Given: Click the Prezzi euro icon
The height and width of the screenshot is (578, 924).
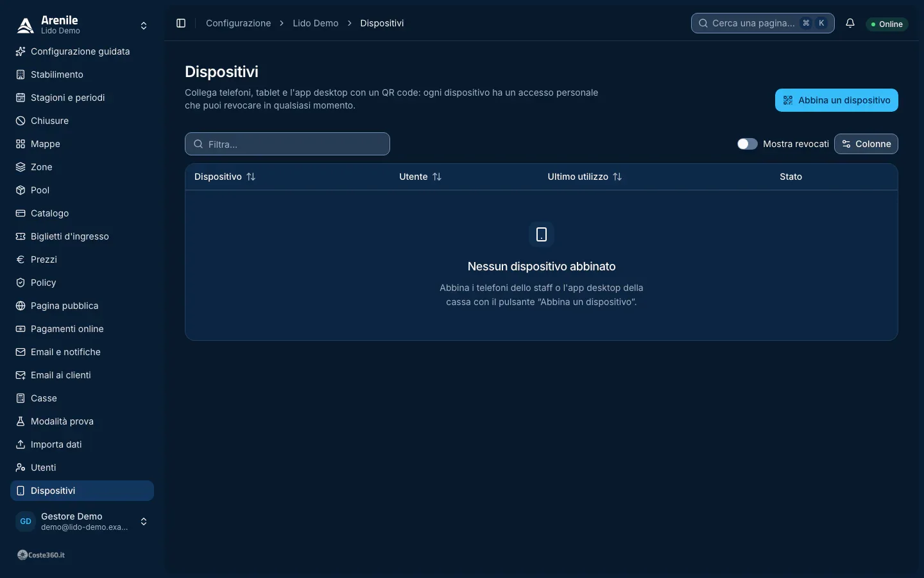Looking at the screenshot, I should coord(21,259).
